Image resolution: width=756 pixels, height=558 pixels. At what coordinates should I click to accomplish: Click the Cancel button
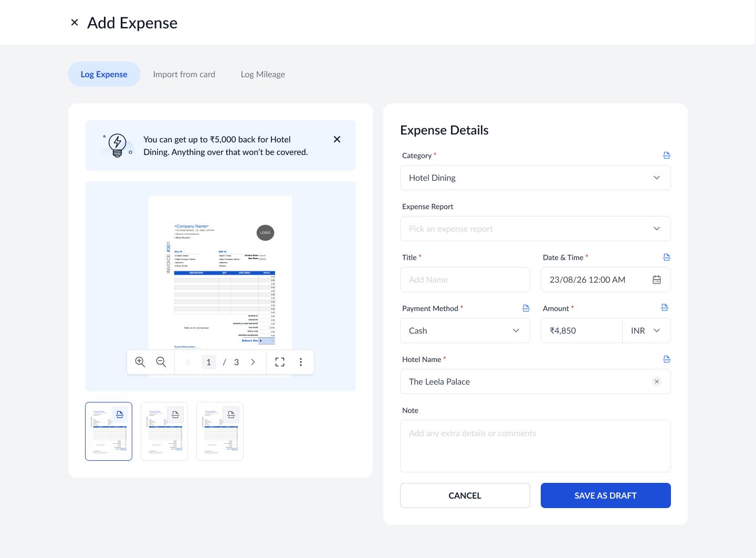(465, 495)
